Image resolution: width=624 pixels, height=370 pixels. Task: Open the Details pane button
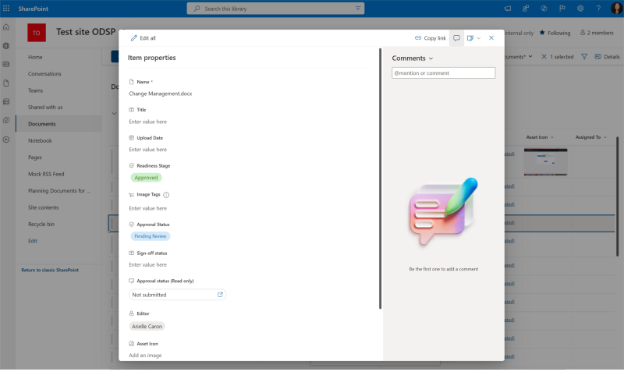point(607,57)
